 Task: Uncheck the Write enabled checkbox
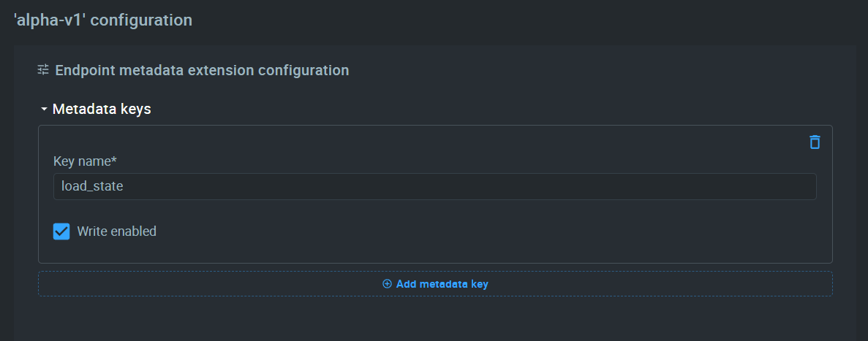61,231
